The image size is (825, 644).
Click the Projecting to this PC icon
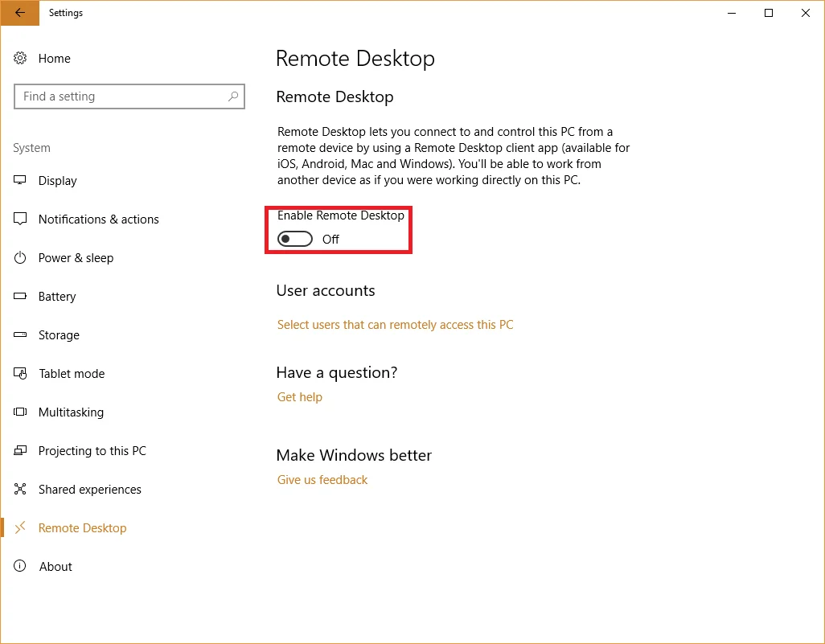click(20, 450)
